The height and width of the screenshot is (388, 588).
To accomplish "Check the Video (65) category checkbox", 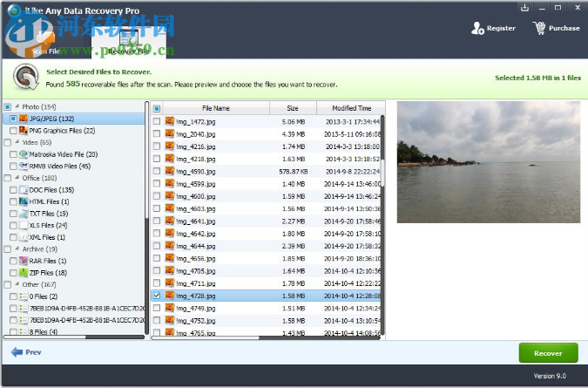I will pyautogui.click(x=8, y=143).
